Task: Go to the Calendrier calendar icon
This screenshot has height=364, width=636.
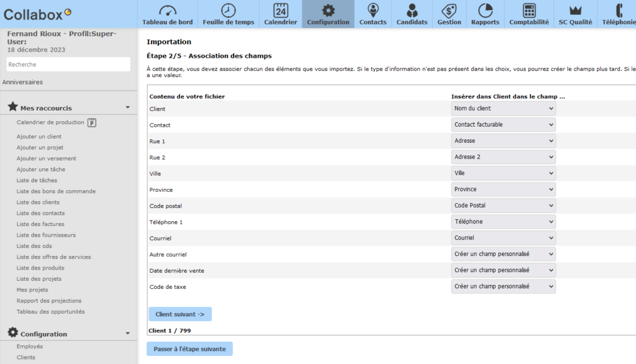Action: click(281, 11)
